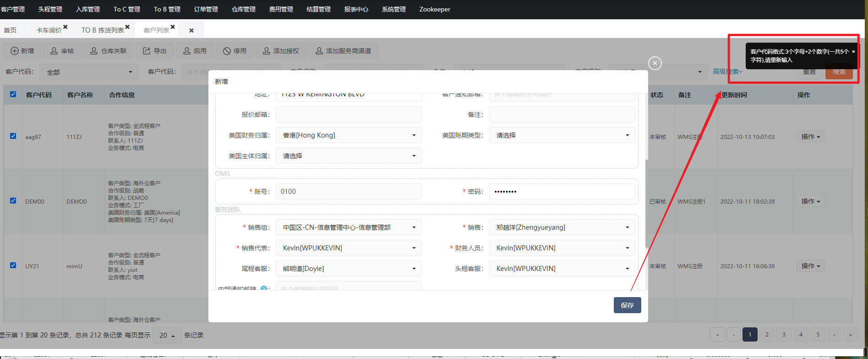Uncheck the LIY21 row checkbox
This screenshot has height=359, width=868.
[x=13, y=265]
